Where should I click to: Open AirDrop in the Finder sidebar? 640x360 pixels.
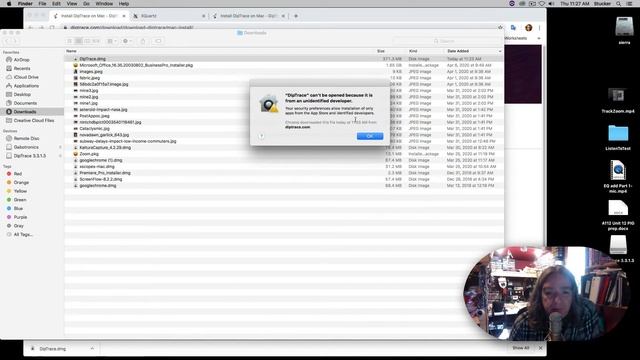[21, 60]
